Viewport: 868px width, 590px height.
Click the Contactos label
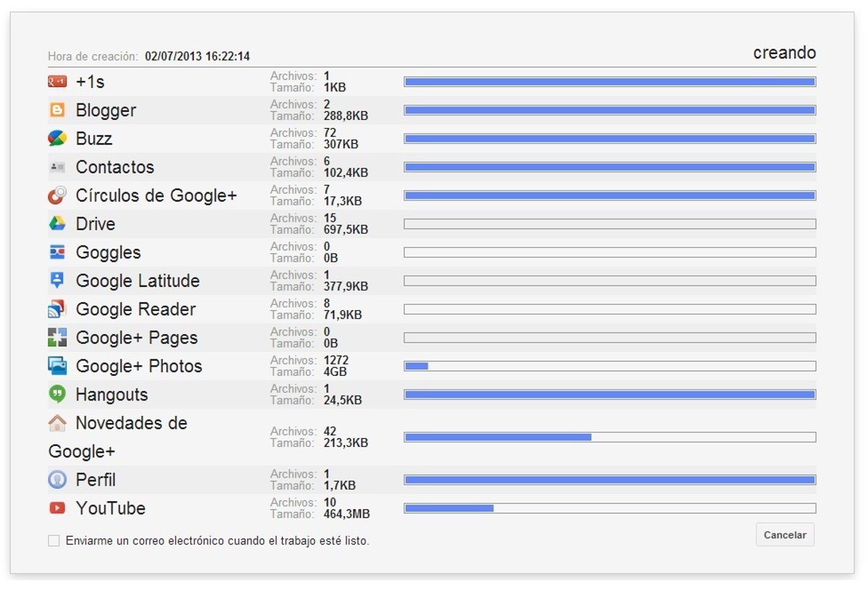click(114, 167)
